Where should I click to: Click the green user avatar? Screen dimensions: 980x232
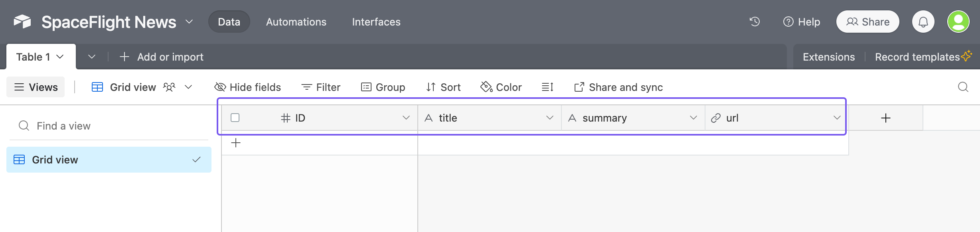pyautogui.click(x=958, y=22)
